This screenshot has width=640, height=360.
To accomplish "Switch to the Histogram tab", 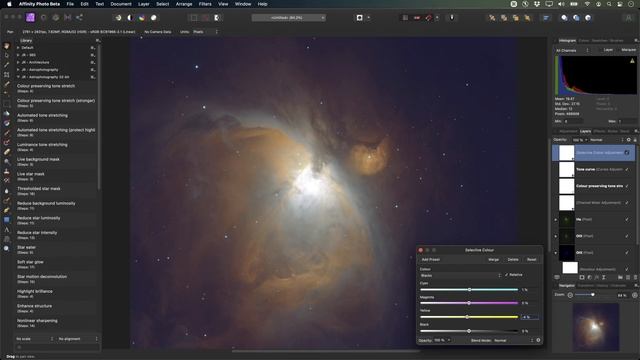I will (567, 40).
